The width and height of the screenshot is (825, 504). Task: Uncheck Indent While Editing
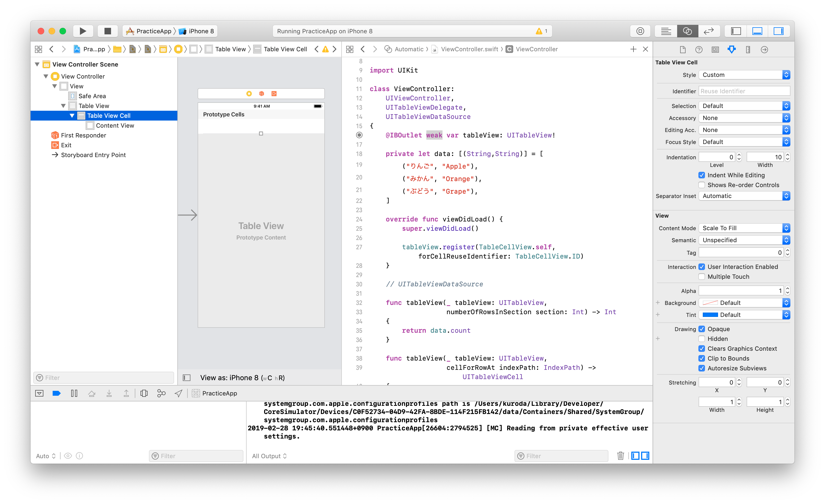pos(702,175)
